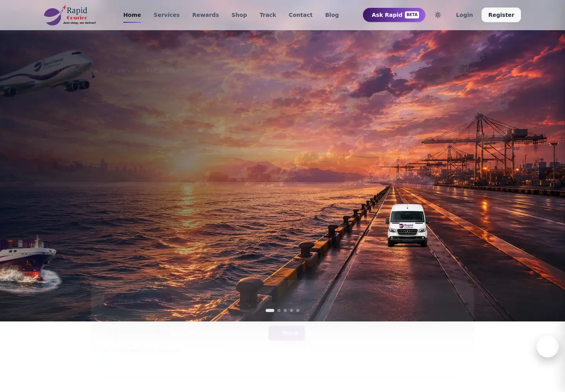Click the Ask Rapid BETA button
Image resolution: width=565 pixels, height=392 pixels.
pos(394,15)
